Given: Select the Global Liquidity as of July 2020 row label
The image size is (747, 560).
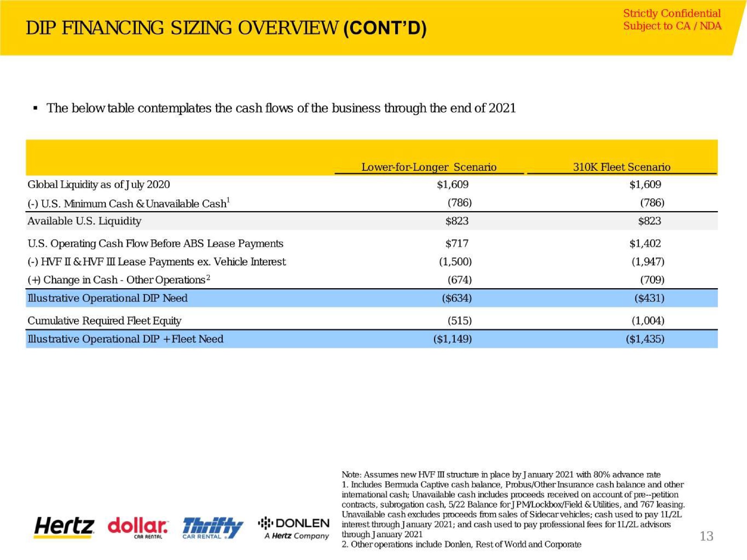Looking at the screenshot, I should coord(98,185).
